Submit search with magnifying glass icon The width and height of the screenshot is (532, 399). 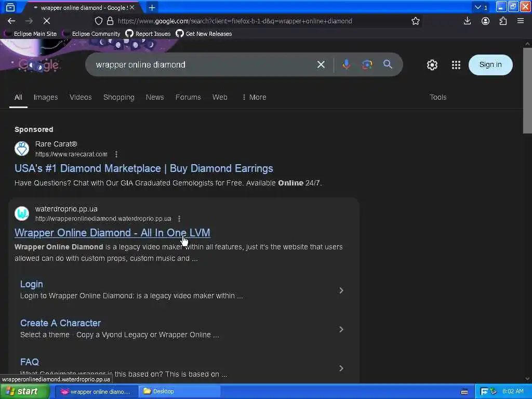coord(388,64)
